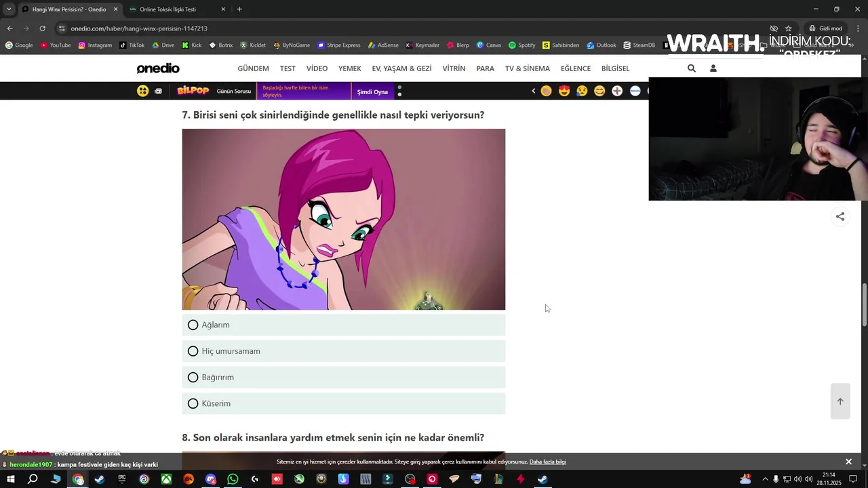The width and height of the screenshot is (868, 488).
Task: Open the Windows notification center icon
Action: [853, 479]
